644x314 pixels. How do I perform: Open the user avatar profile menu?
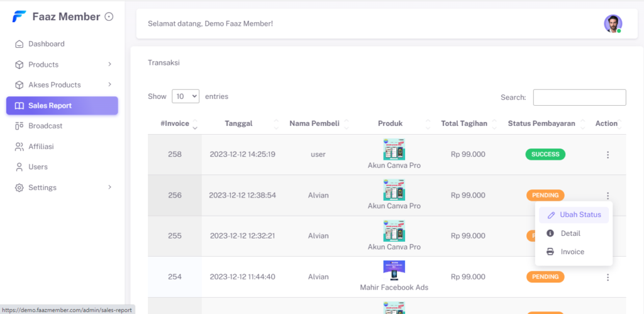(613, 24)
